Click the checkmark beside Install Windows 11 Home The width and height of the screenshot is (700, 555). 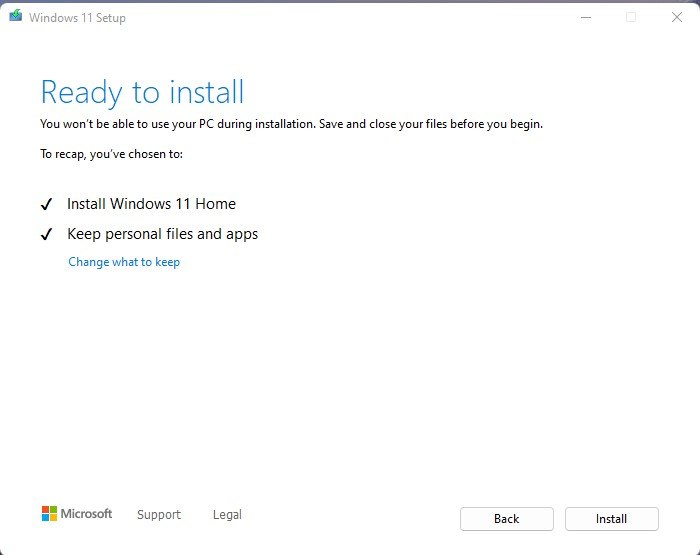click(46, 204)
